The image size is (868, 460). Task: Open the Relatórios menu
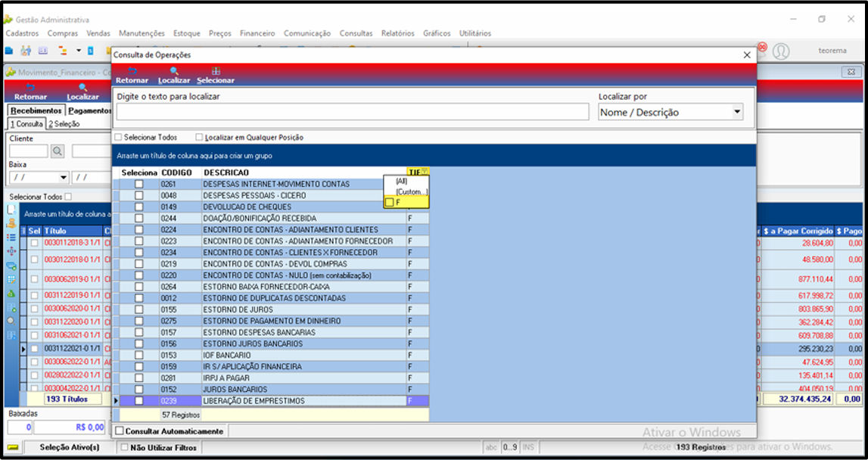pos(397,33)
